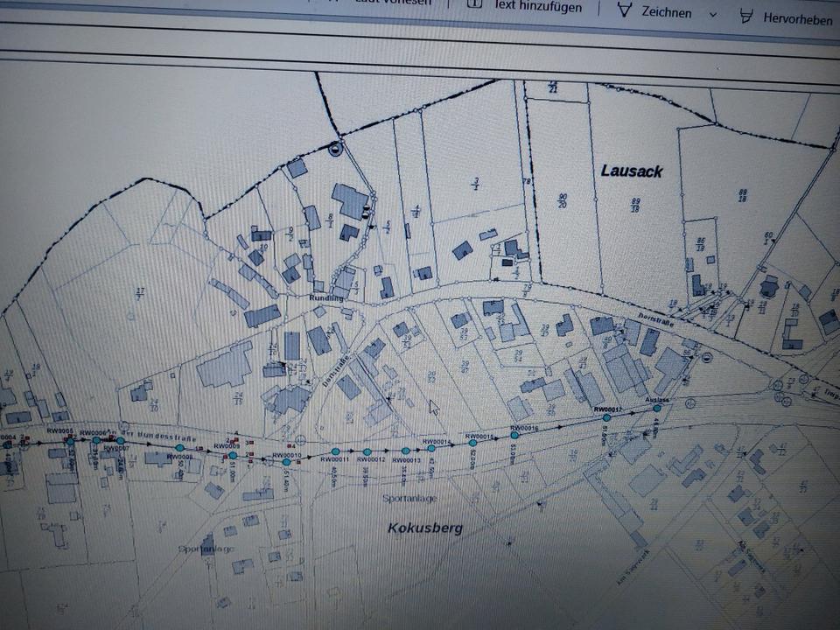Activate the Hervorheben highlight tool
This screenshot has width=840, height=630.
pyautogui.click(x=796, y=18)
